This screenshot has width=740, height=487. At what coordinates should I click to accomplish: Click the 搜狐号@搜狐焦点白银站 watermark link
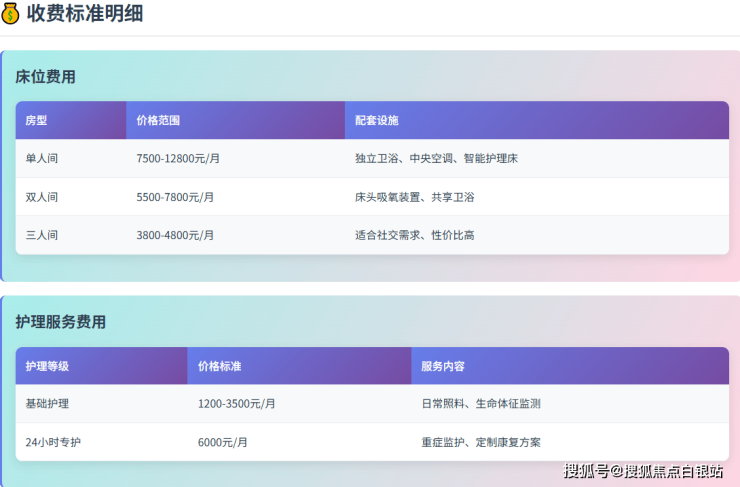click(x=643, y=471)
